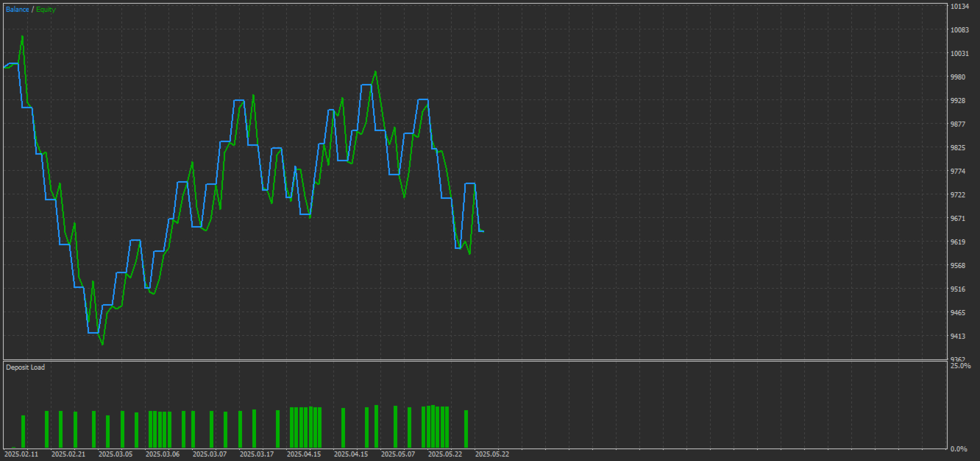Click the 9671 axis value
Image resolution: width=980 pixels, height=461 pixels.
tap(959, 219)
